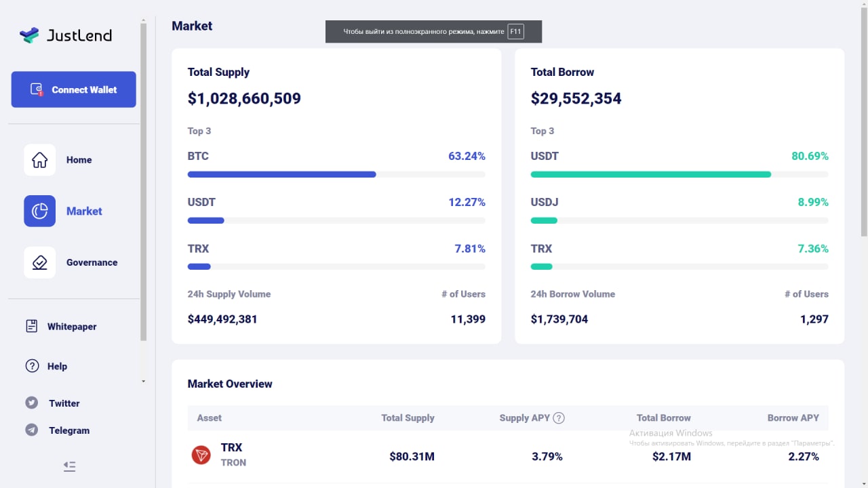This screenshot has height=488, width=868.
Task: Click the TRX asset name in the table
Action: point(231,447)
